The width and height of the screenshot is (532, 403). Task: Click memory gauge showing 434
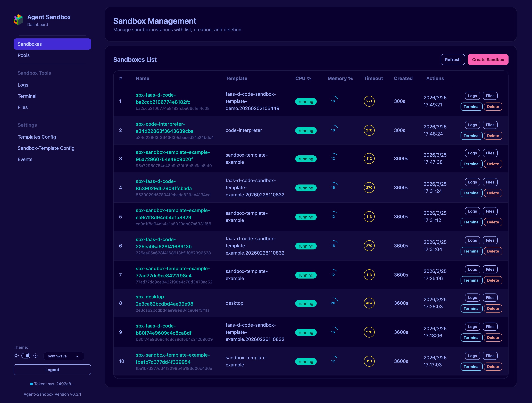pyautogui.click(x=369, y=303)
